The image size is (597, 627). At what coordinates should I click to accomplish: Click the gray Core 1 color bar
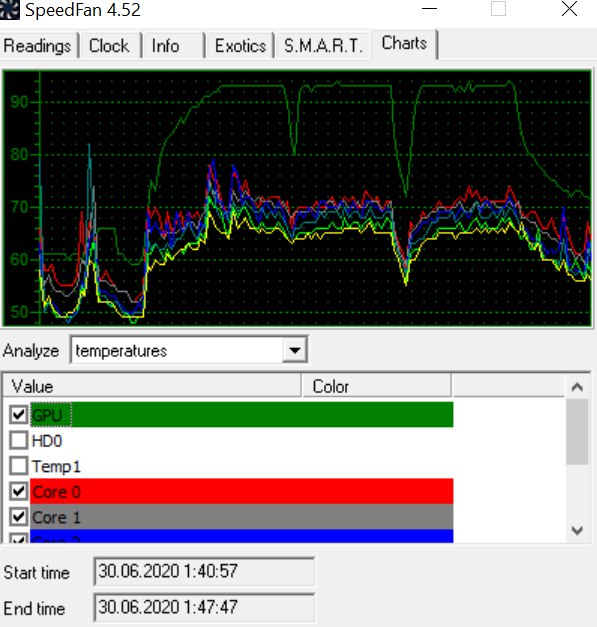click(242, 517)
